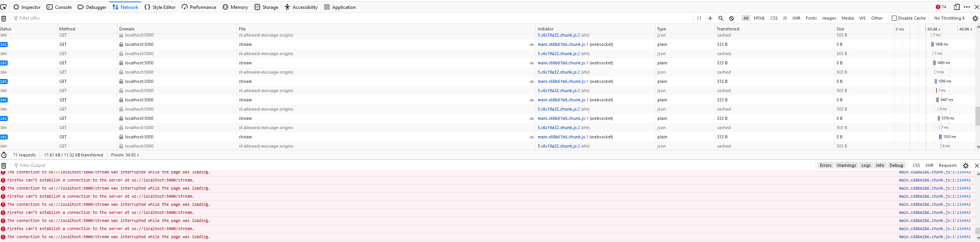Sort by the Method column header
Image resolution: width=980 pixels, height=242 pixels.
click(x=87, y=29)
